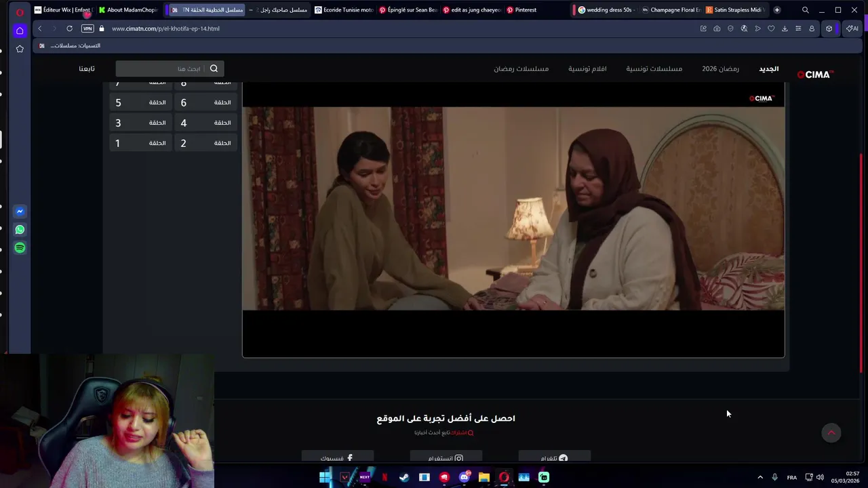Image resolution: width=868 pixels, height=488 pixels.
Task: Open the Aria AI button
Action: pyautogui.click(x=852, y=28)
